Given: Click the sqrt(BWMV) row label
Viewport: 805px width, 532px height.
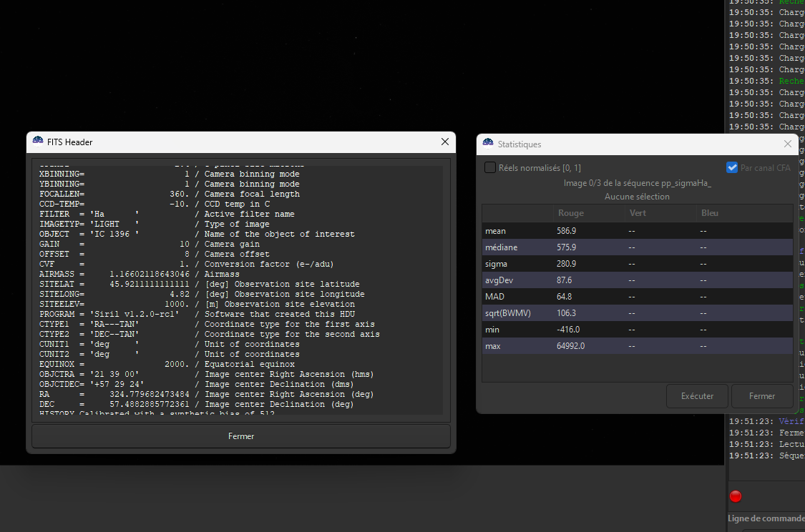Looking at the screenshot, I should (x=508, y=313).
